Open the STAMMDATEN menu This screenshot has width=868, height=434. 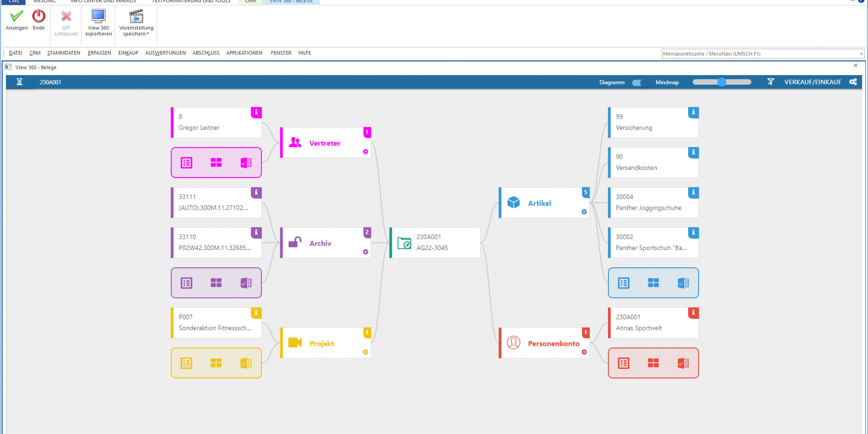click(x=64, y=53)
